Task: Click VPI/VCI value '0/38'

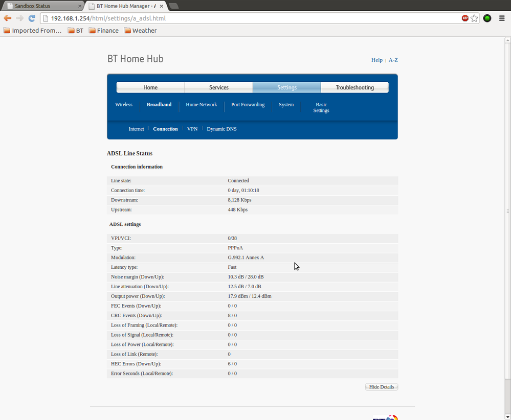Action: pos(232,238)
